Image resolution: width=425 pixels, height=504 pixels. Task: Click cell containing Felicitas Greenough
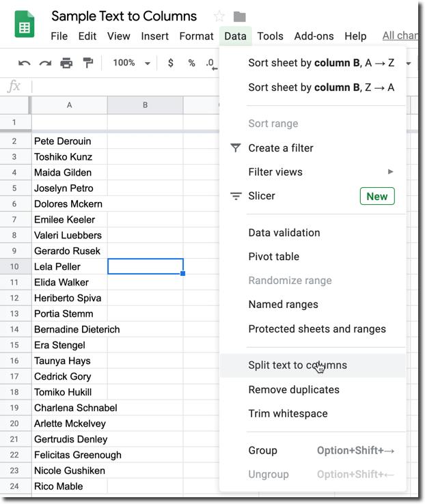pyautogui.click(x=70, y=455)
